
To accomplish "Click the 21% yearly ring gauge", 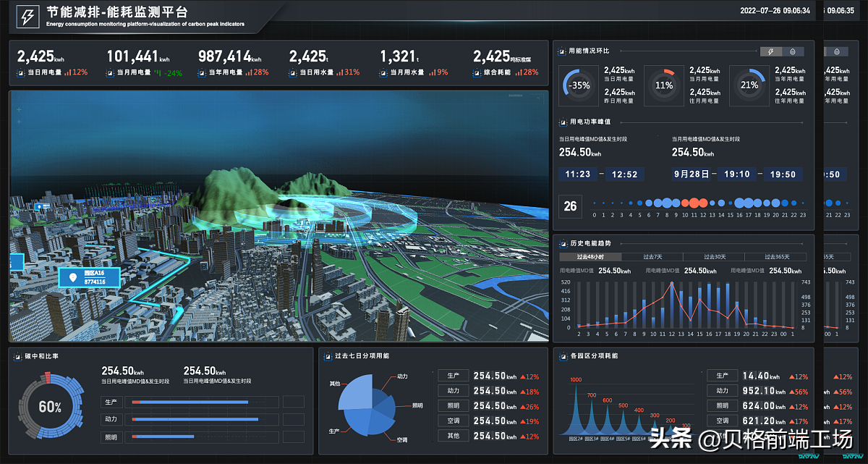I will pos(749,85).
